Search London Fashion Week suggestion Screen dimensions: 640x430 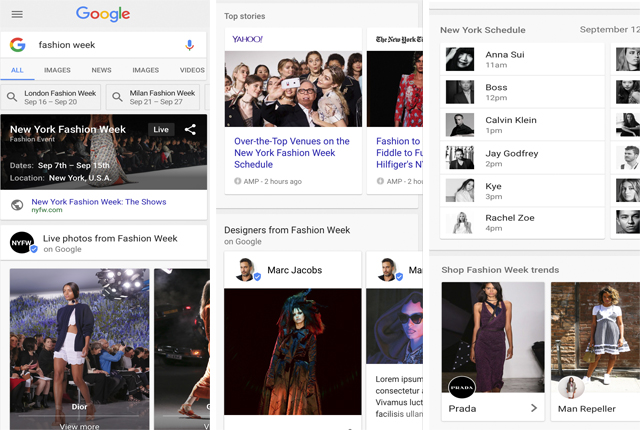(x=51, y=97)
